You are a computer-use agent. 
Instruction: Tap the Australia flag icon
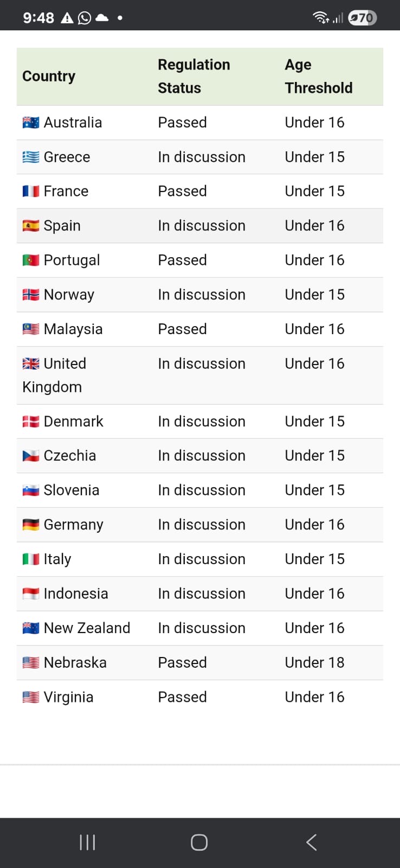point(31,123)
